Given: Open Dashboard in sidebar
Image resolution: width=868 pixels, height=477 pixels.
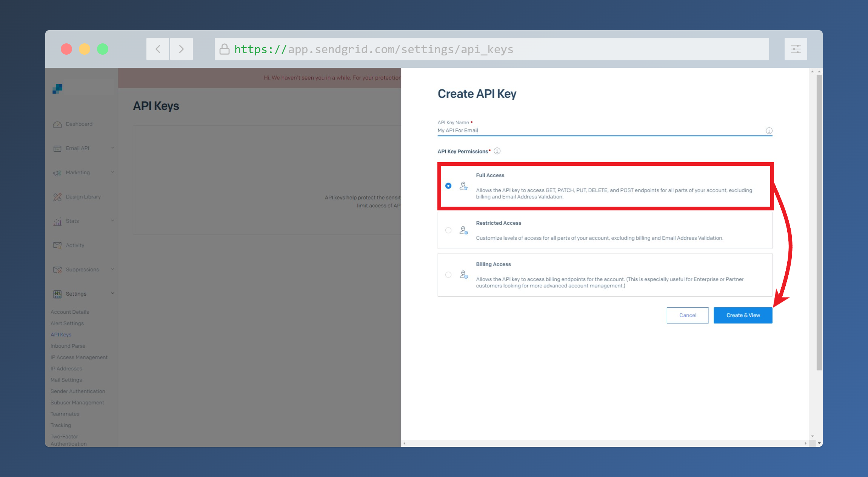Looking at the screenshot, I should click(x=79, y=124).
